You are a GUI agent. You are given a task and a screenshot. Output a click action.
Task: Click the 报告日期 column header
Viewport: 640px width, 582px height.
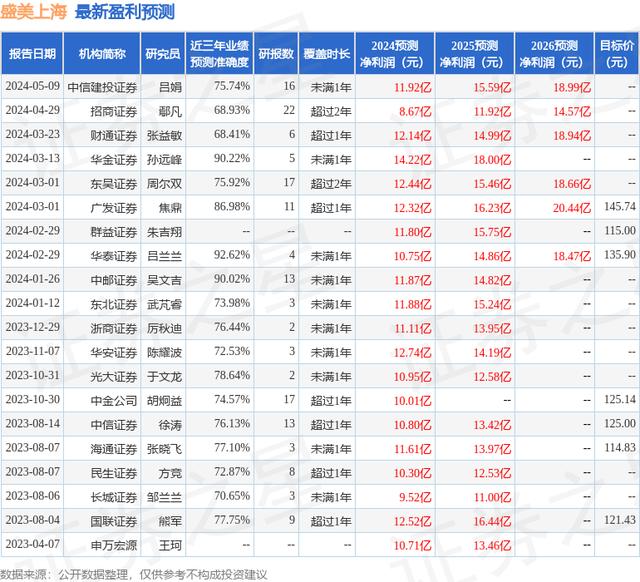click(x=32, y=53)
